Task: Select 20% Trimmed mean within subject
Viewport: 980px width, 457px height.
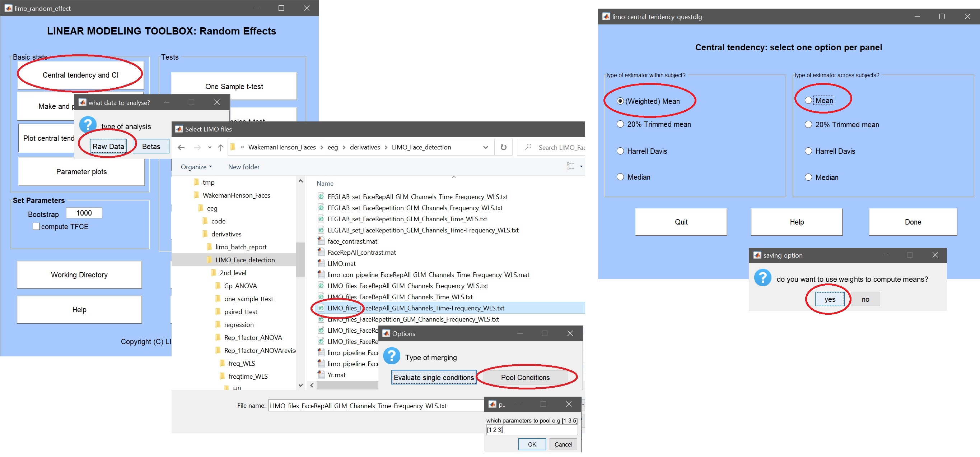Action: [620, 124]
